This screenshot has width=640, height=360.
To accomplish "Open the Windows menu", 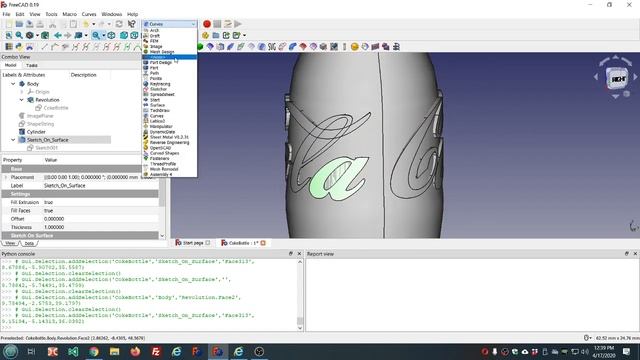I will (111, 14).
